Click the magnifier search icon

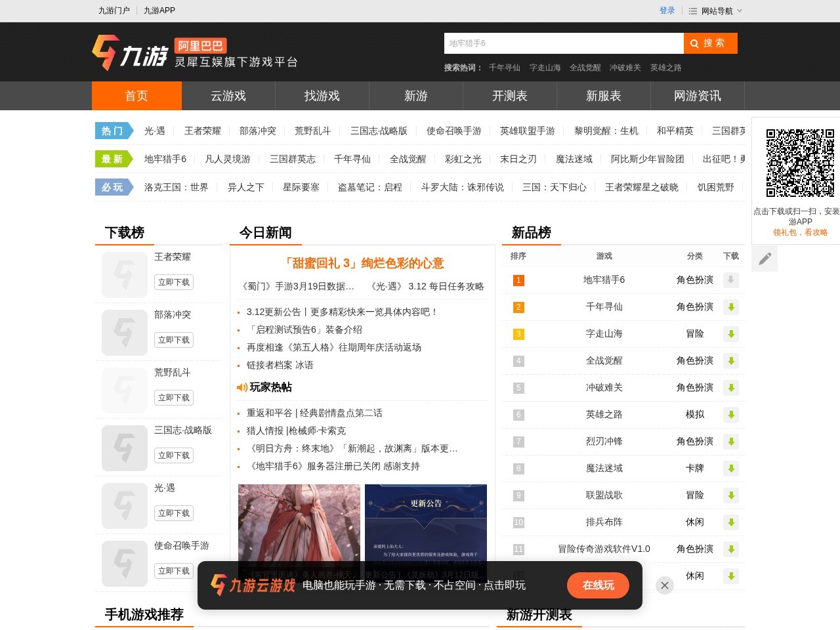[694, 43]
